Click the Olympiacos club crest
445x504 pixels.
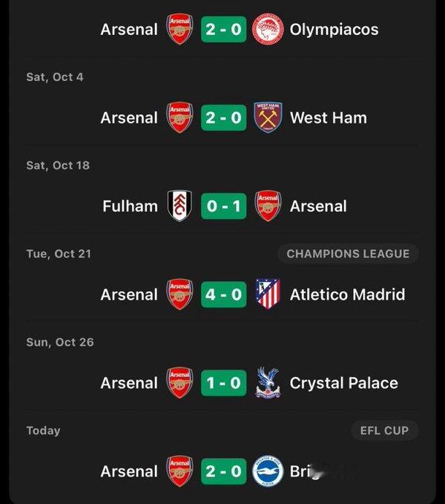pos(268,30)
